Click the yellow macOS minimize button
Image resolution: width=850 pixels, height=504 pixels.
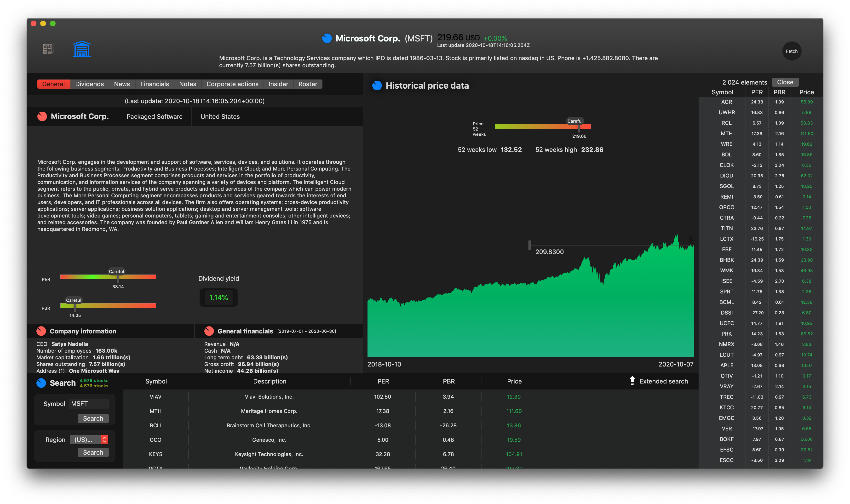[x=43, y=23]
